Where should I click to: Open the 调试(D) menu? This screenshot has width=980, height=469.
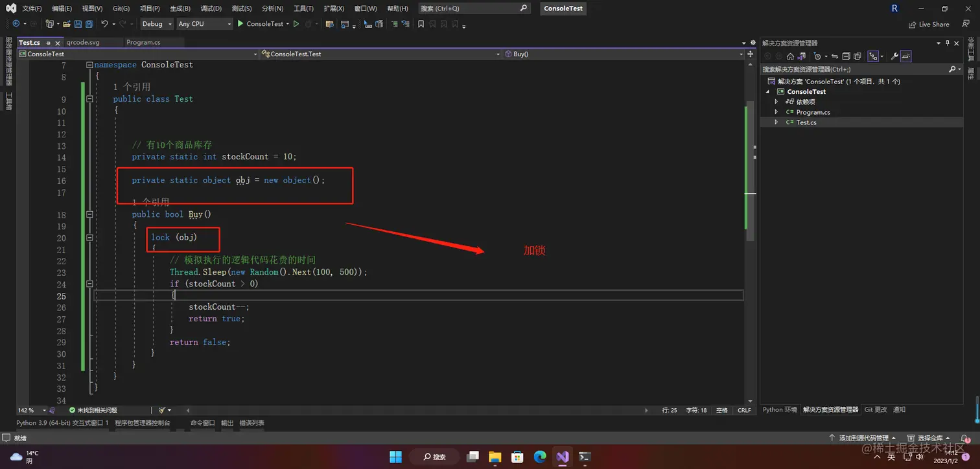(x=211, y=8)
